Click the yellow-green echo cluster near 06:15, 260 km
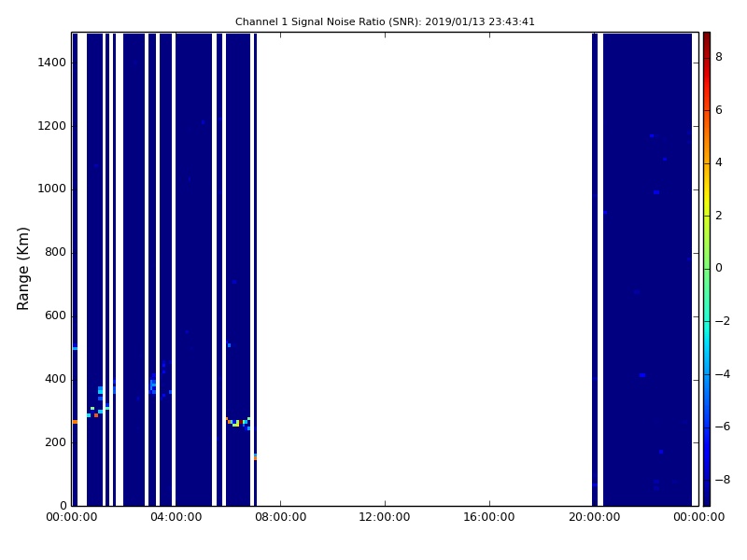This screenshot has width=747, height=560. pos(236,423)
